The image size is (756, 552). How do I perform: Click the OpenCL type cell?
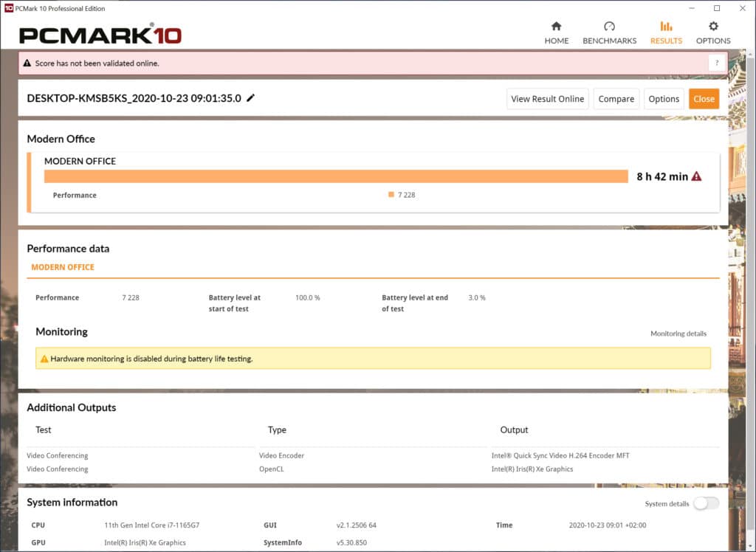272,469
